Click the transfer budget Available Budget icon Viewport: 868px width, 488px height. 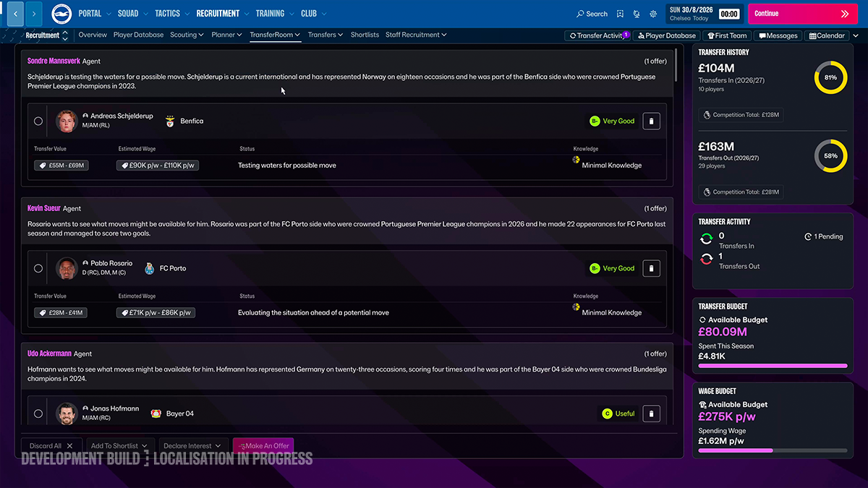click(x=702, y=320)
